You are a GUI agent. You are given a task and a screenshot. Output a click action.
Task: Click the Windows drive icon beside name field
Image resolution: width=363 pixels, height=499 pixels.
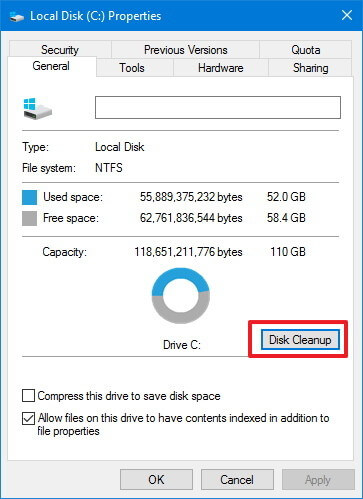click(38, 108)
